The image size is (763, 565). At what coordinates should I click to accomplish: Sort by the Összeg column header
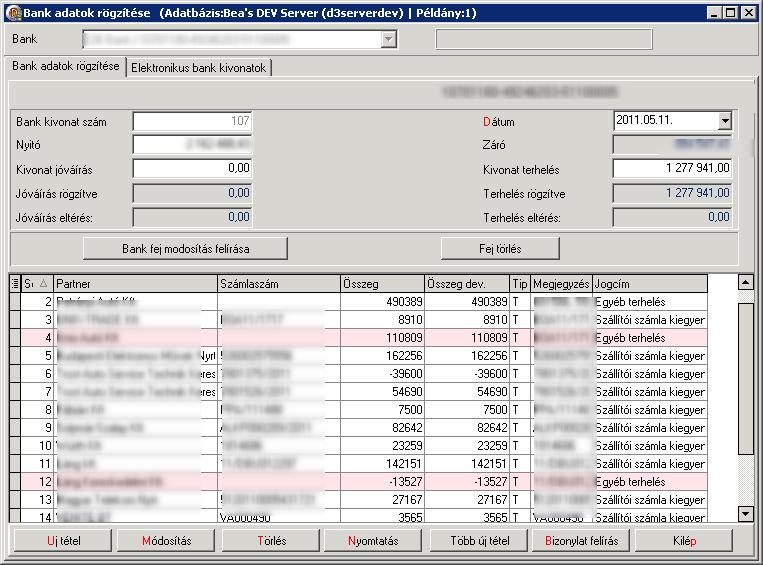click(x=382, y=283)
